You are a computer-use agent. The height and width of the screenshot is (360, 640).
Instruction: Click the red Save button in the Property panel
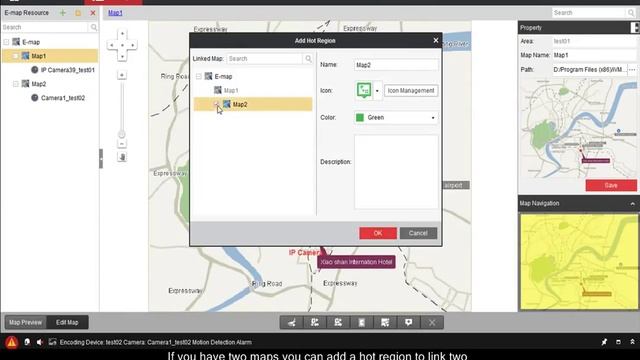click(611, 185)
